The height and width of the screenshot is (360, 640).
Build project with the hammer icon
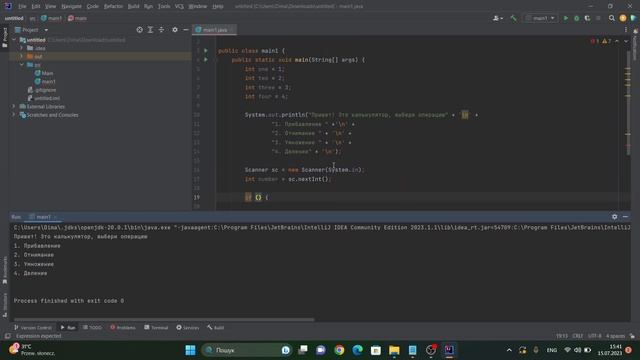[513, 18]
